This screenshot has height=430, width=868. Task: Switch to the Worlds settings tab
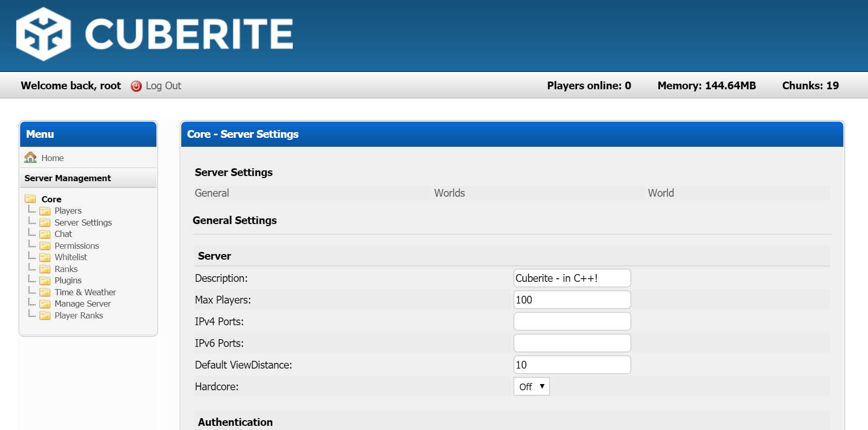coord(449,193)
